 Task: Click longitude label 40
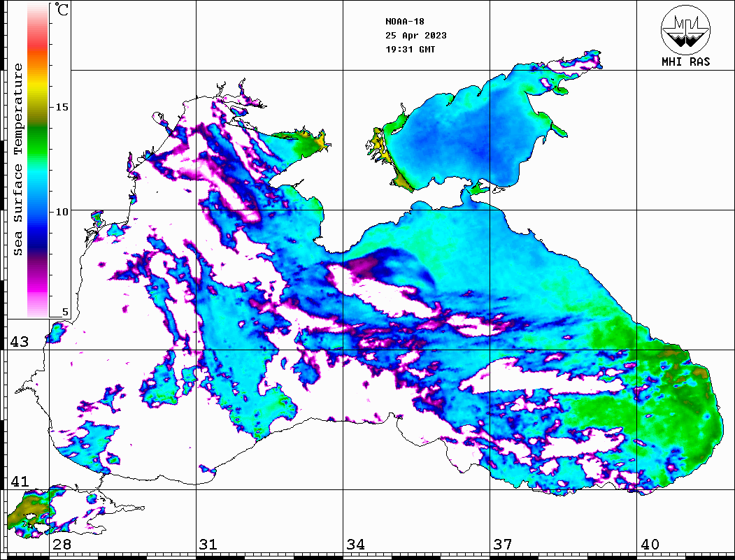pos(650,545)
